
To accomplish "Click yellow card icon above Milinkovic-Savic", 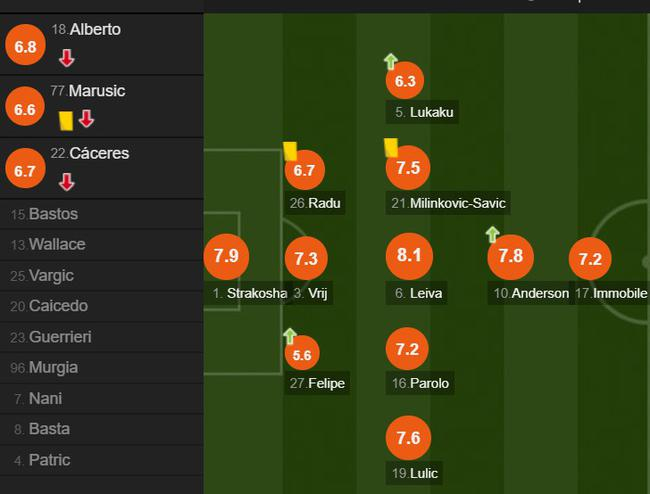I will pyautogui.click(x=391, y=147).
